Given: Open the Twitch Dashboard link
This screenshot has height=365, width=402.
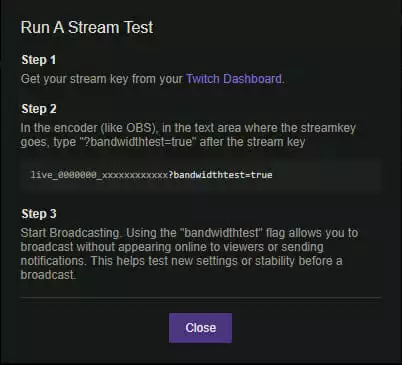Looking at the screenshot, I should pyautogui.click(x=234, y=79).
